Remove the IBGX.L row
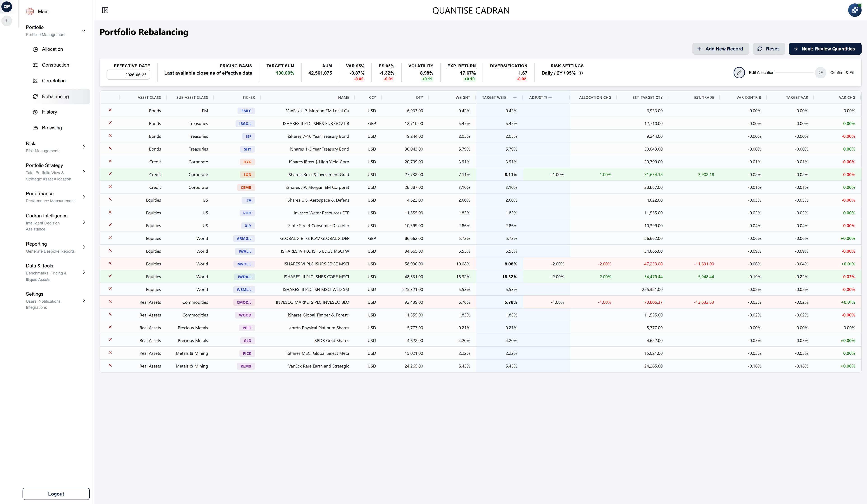Screen dimensions: 867x504 [x=110, y=123]
